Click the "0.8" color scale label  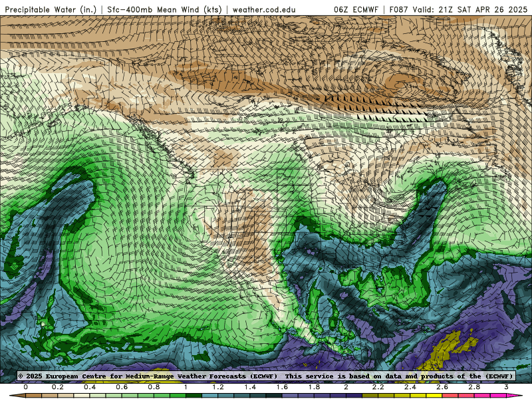coord(154,387)
